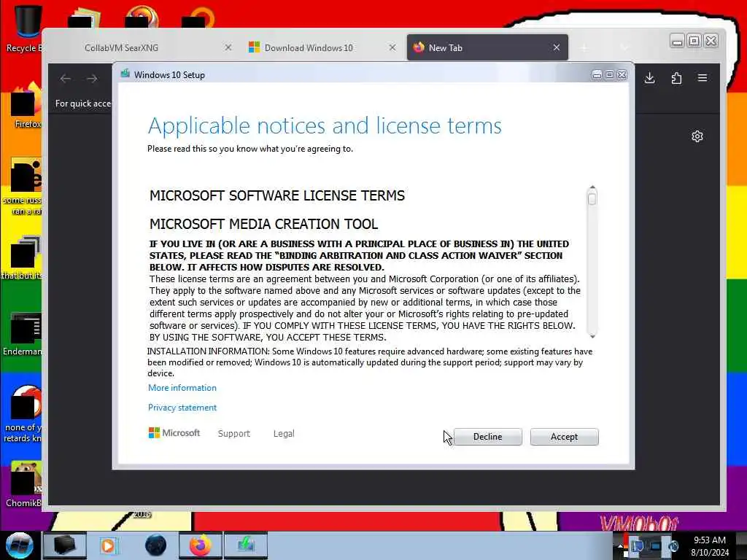Maximize the Firefox window
Viewport: 747px width, 560px height.
tap(694, 42)
